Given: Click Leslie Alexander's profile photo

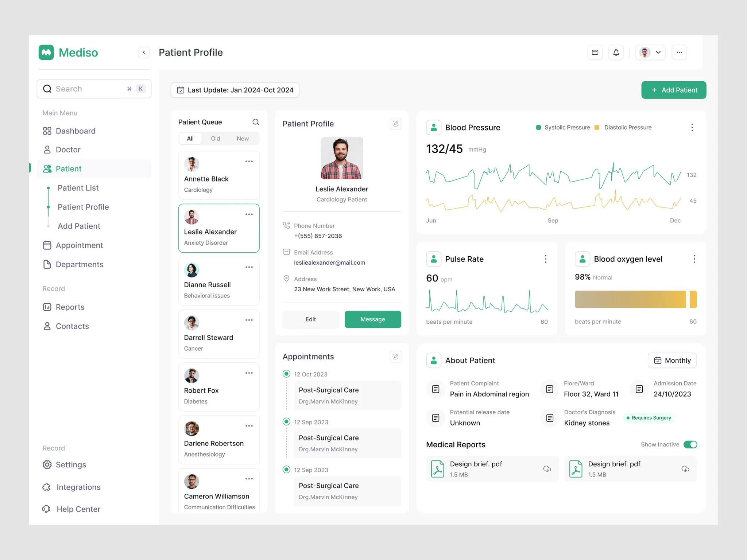Looking at the screenshot, I should (x=342, y=158).
